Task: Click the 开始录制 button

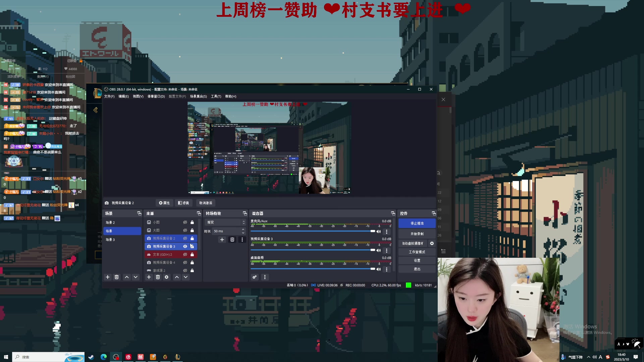Action: (x=417, y=234)
